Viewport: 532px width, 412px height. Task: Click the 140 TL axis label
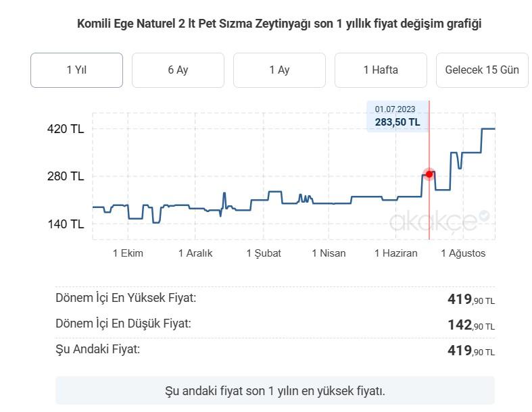(x=66, y=224)
